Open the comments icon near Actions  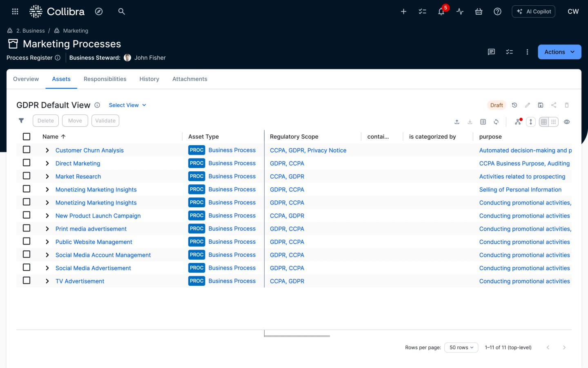(x=491, y=52)
